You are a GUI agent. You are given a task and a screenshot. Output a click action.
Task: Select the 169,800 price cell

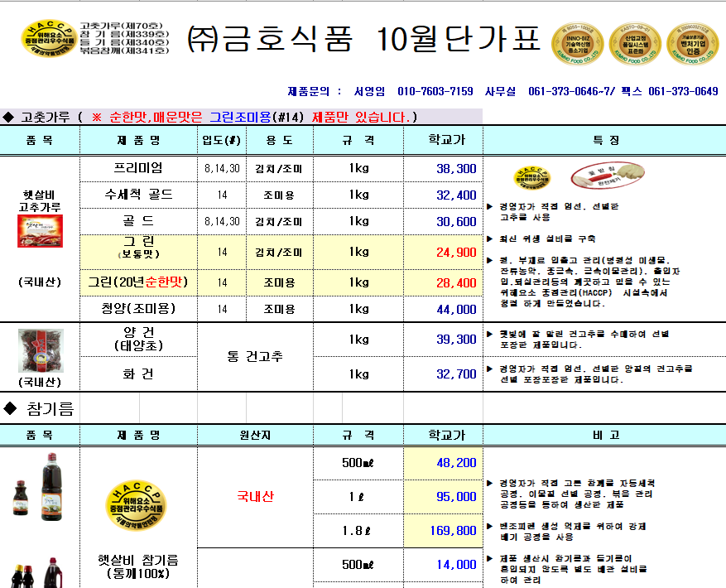tap(443, 531)
